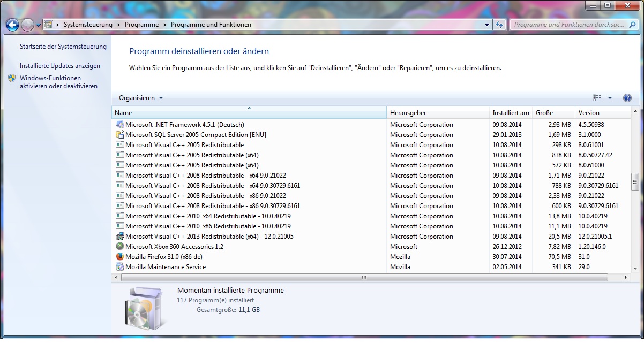This screenshot has height=343, width=644.
Task: Open Startseite der Systemsteuerung link
Action: coord(63,47)
